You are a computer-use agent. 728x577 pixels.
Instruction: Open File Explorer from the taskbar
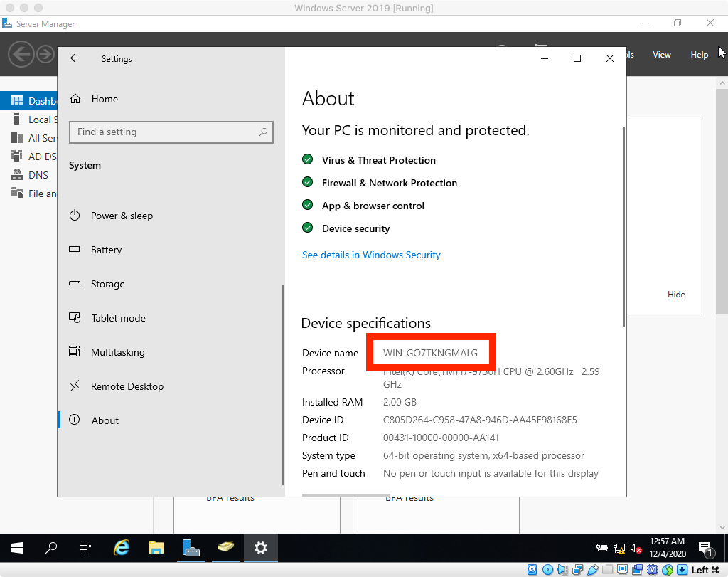pos(156,548)
